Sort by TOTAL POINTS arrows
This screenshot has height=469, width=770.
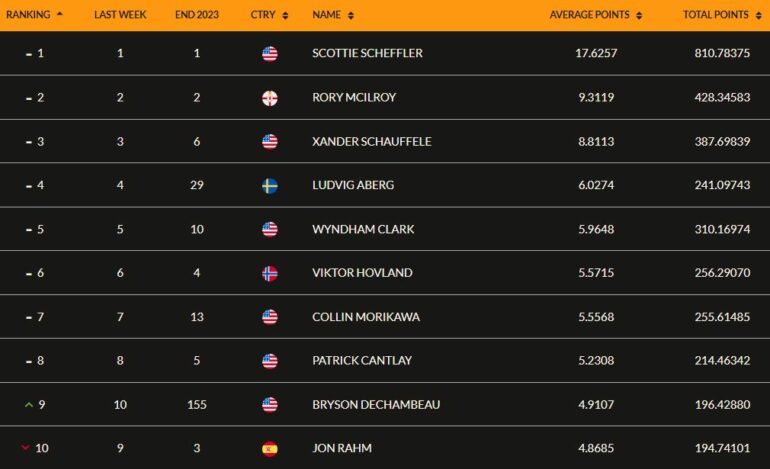pyautogui.click(x=758, y=16)
